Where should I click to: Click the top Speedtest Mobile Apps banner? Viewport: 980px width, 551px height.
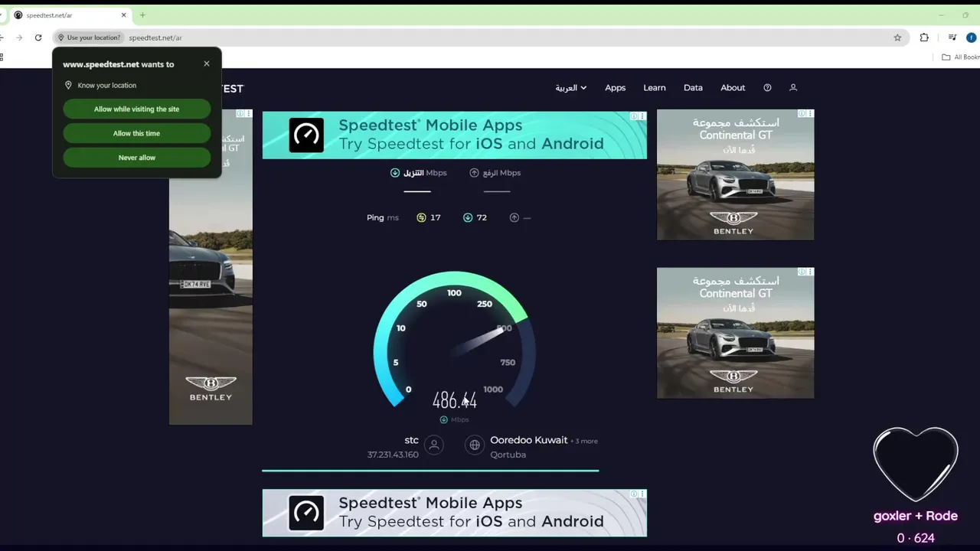pos(454,135)
